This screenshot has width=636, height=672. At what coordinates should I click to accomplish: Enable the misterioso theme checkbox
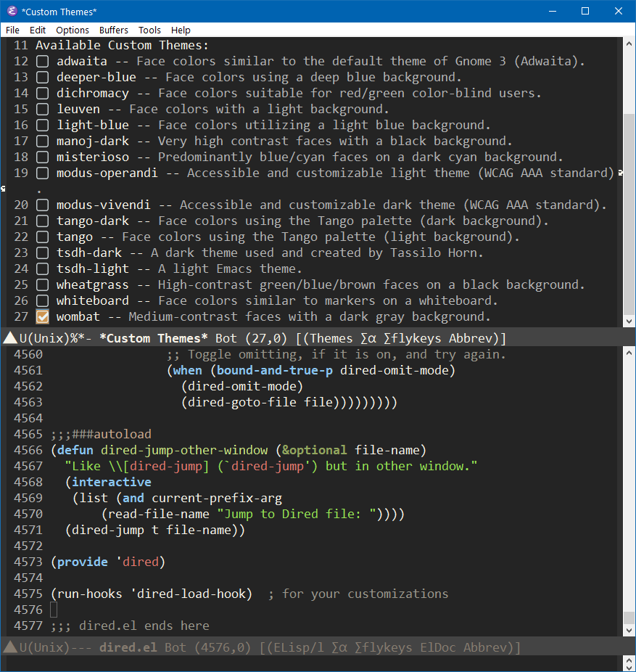42,157
